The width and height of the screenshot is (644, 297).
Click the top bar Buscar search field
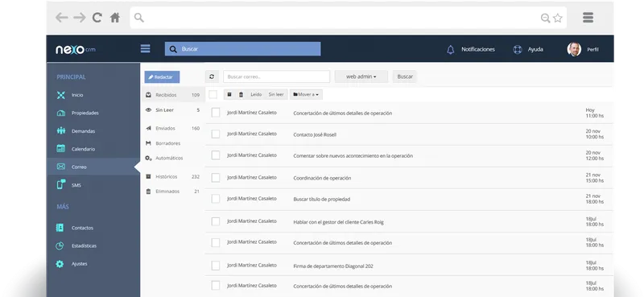(243, 49)
